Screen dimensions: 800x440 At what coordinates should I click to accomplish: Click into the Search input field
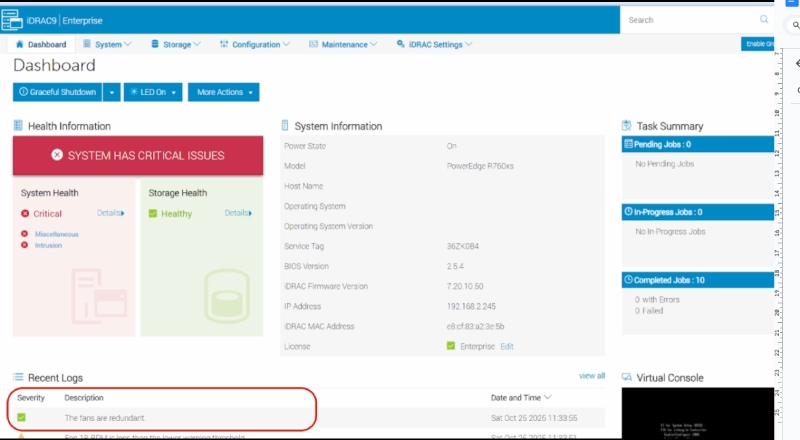[690, 19]
